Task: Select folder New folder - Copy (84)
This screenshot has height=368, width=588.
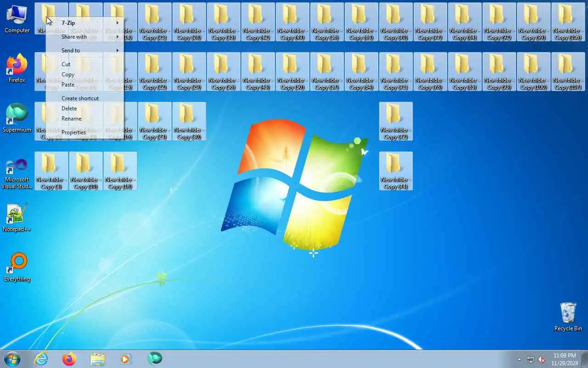Action: pyautogui.click(x=465, y=22)
